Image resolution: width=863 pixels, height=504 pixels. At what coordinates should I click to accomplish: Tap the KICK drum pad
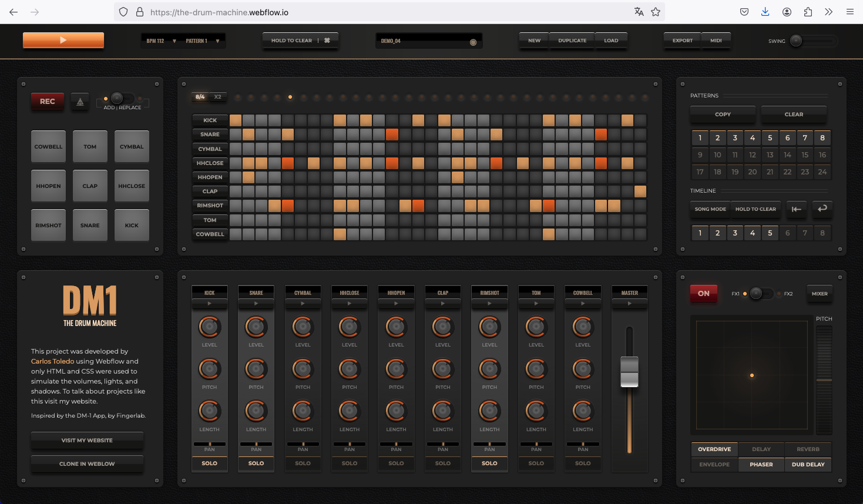click(132, 225)
